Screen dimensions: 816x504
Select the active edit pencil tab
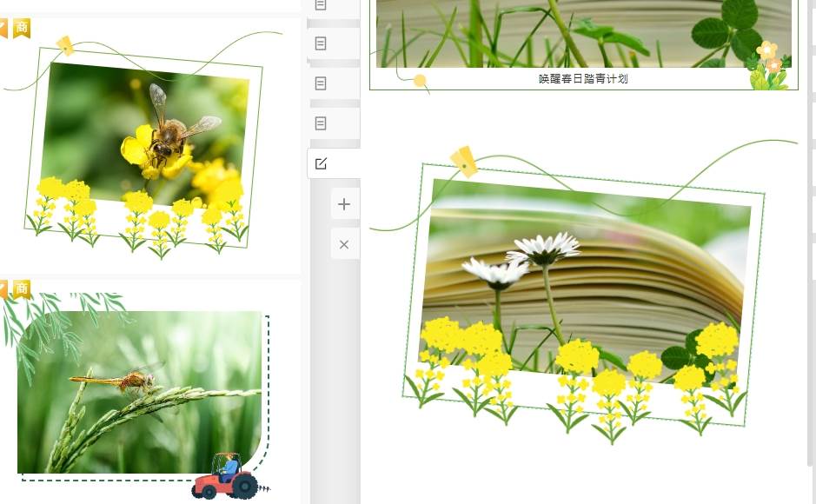pyautogui.click(x=321, y=163)
